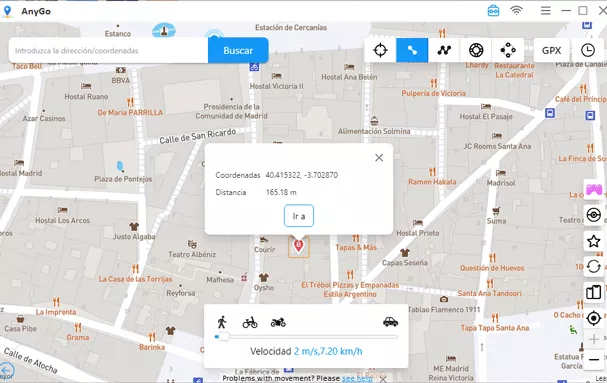Choose motorcycle speed icon
The width and height of the screenshot is (607, 383).
[278, 322]
